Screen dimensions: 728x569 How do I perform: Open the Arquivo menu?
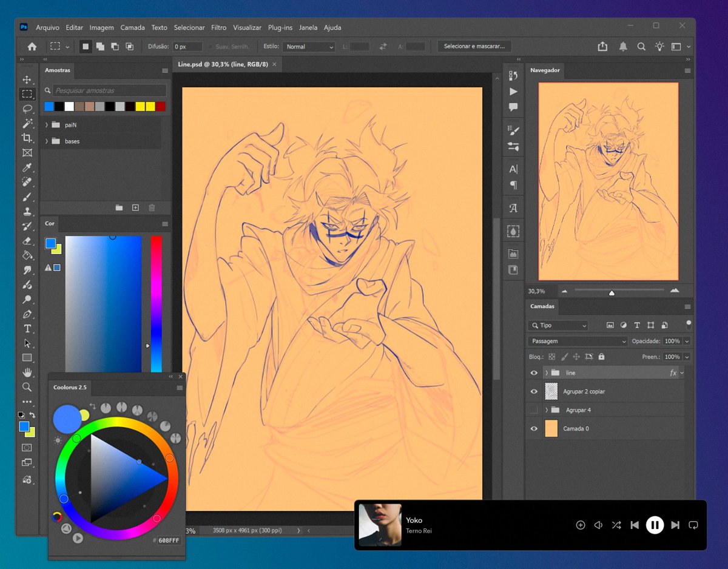47,27
